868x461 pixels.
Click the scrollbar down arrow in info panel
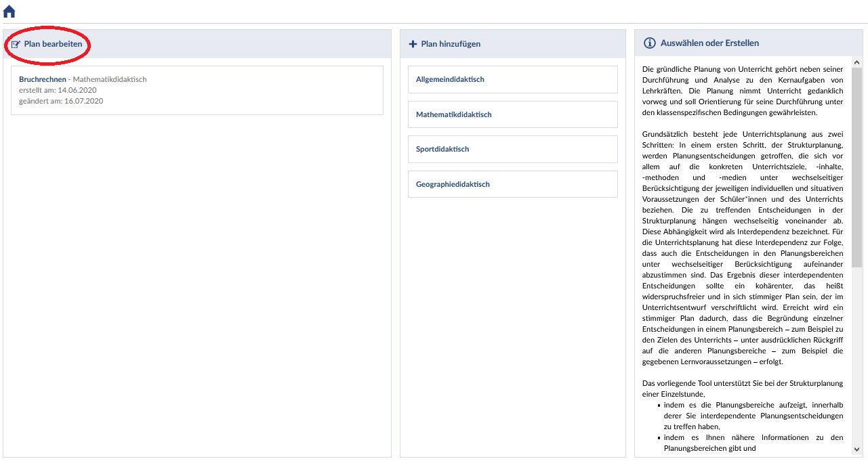(x=856, y=449)
